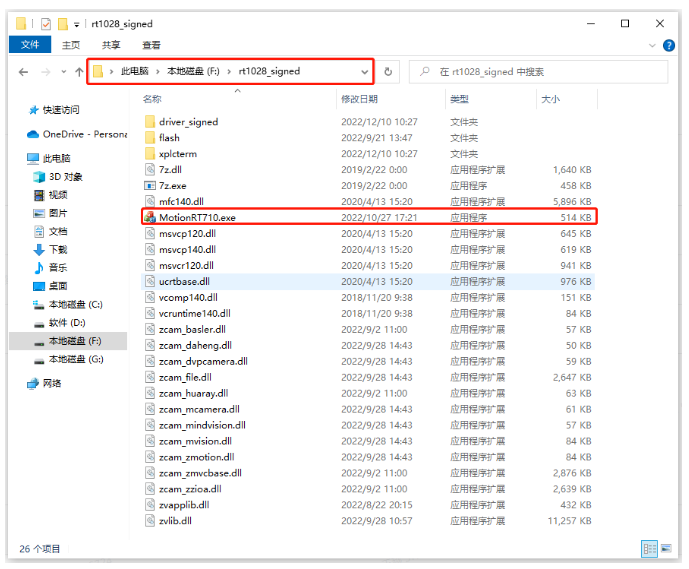Sort files by the 修改日期 column header

coord(359,99)
